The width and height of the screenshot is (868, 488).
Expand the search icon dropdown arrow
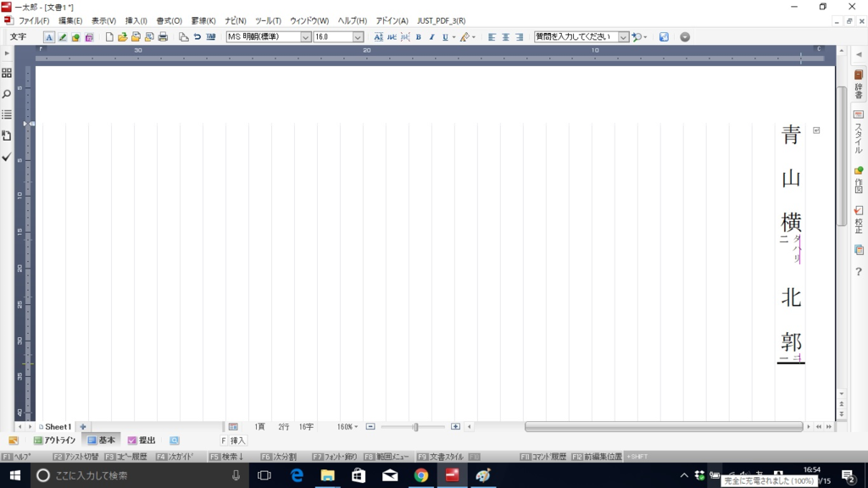coord(645,37)
